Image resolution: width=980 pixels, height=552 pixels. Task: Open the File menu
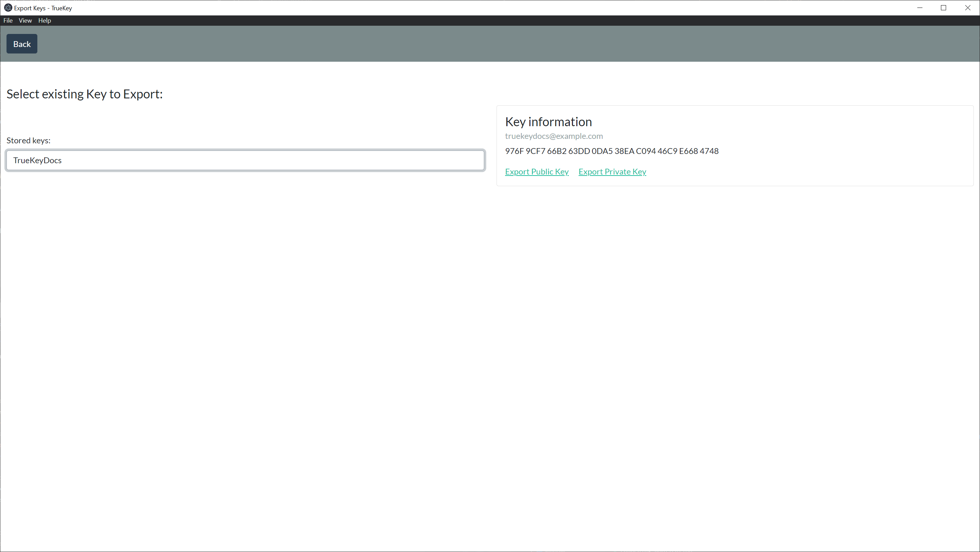[x=8, y=21]
